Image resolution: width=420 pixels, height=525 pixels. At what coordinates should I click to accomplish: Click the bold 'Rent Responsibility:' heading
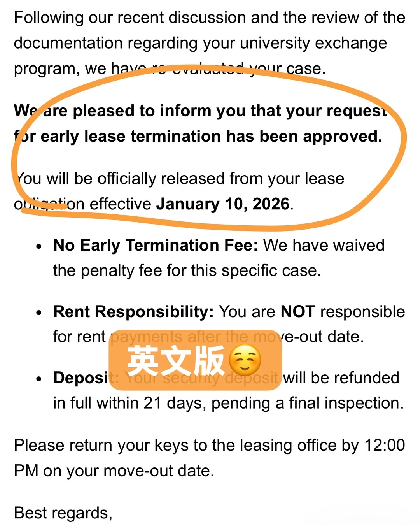[133, 312]
